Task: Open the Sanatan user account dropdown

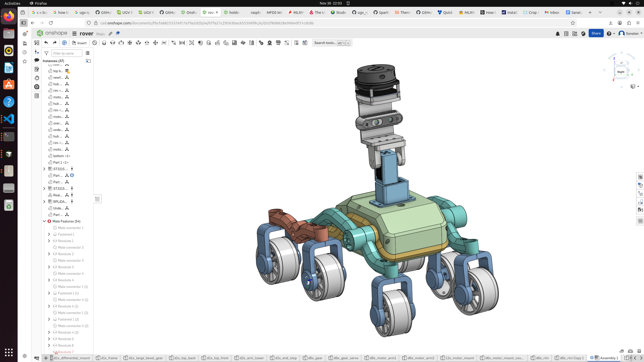Action: (x=631, y=34)
